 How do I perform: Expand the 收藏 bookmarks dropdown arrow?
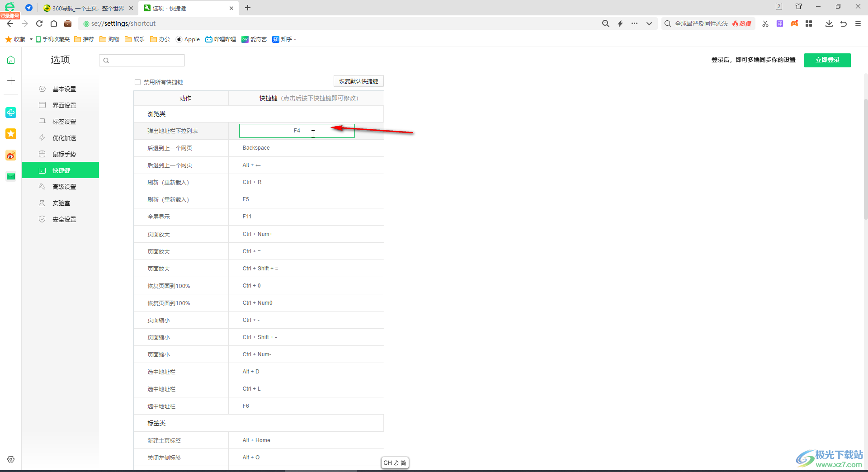(x=31, y=39)
